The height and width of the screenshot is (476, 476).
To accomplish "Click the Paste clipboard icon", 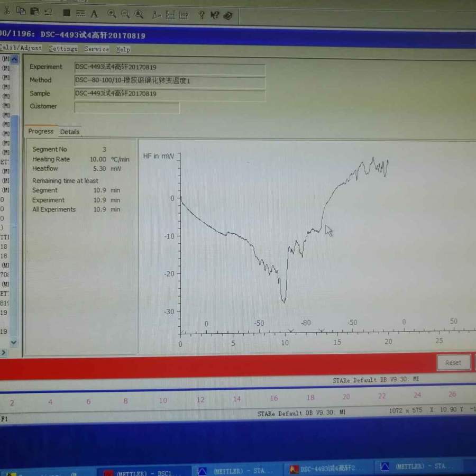I will [x=34, y=12].
